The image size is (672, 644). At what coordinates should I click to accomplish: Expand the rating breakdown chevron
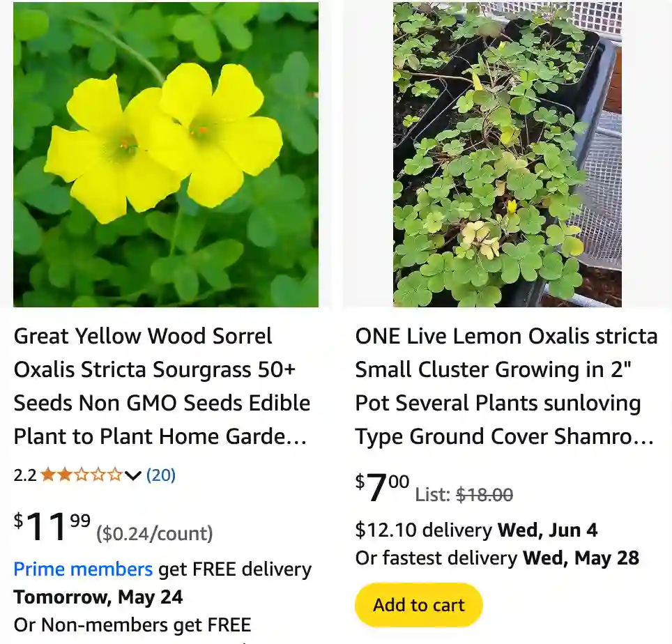tap(132, 476)
